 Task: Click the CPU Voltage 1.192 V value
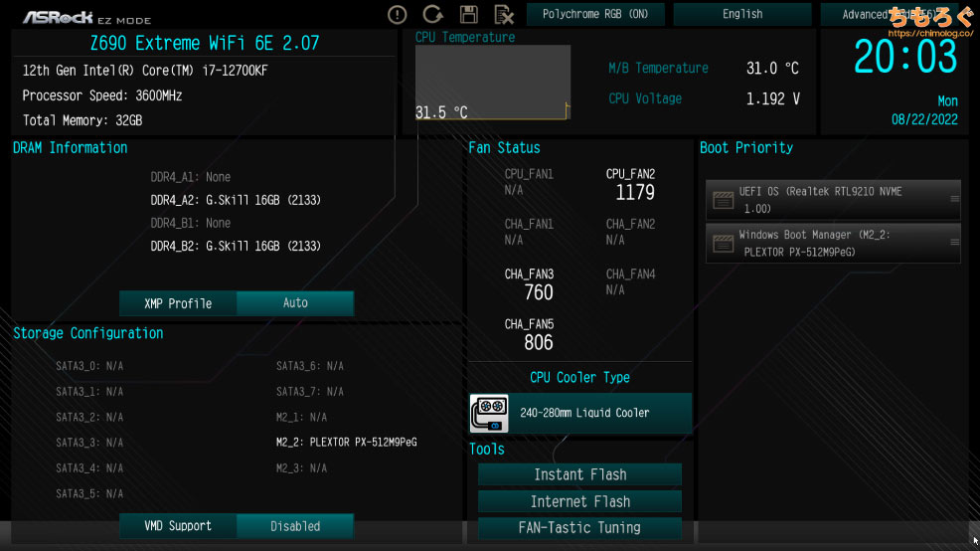(x=772, y=98)
